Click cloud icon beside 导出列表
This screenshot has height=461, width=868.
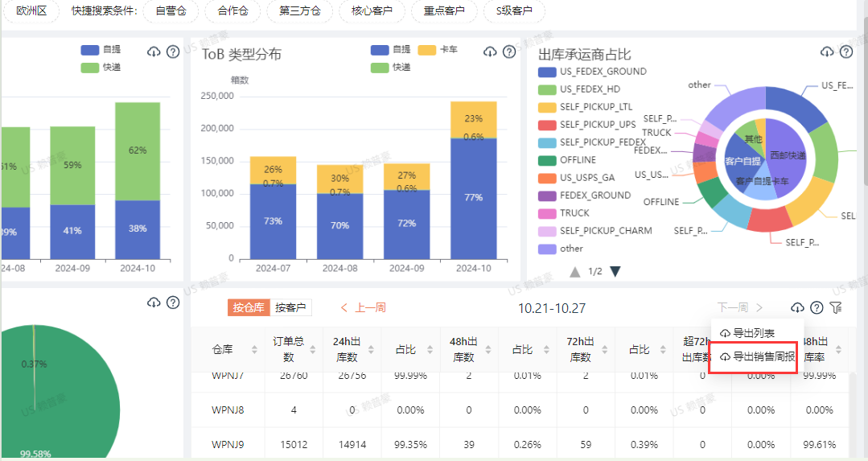point(725,334)
